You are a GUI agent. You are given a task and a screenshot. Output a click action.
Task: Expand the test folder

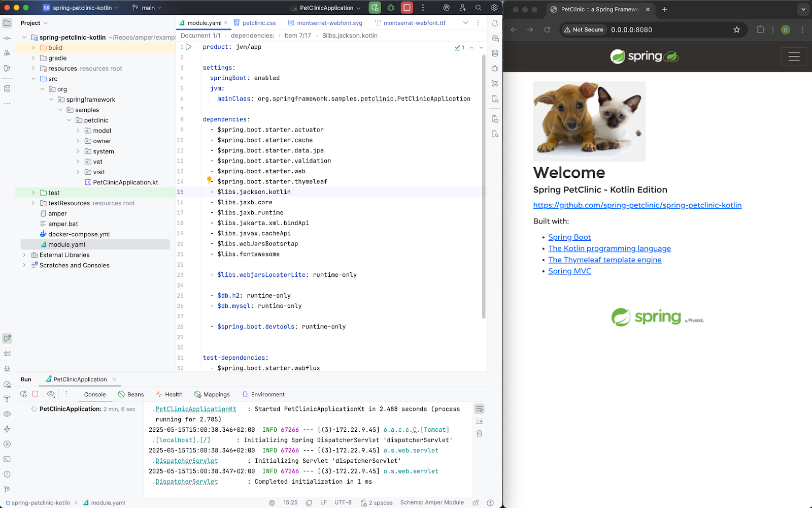tap(33, 193)
